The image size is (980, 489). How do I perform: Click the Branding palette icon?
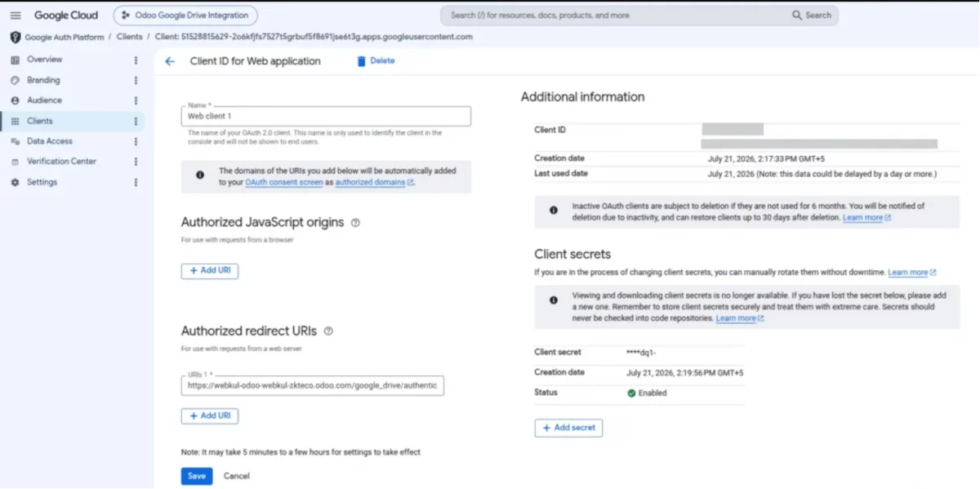click(x=15, y=80)
